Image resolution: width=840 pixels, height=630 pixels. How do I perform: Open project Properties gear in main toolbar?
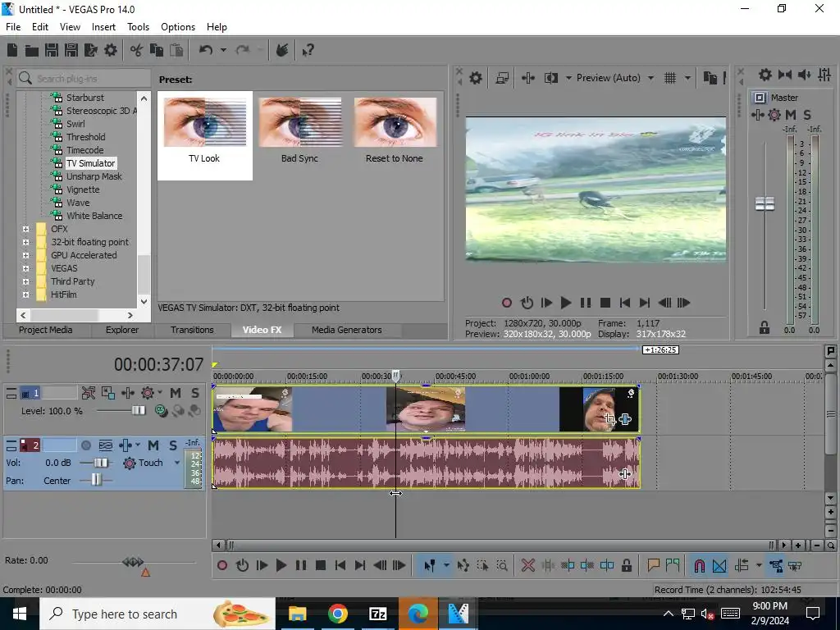tap(111, 50)
